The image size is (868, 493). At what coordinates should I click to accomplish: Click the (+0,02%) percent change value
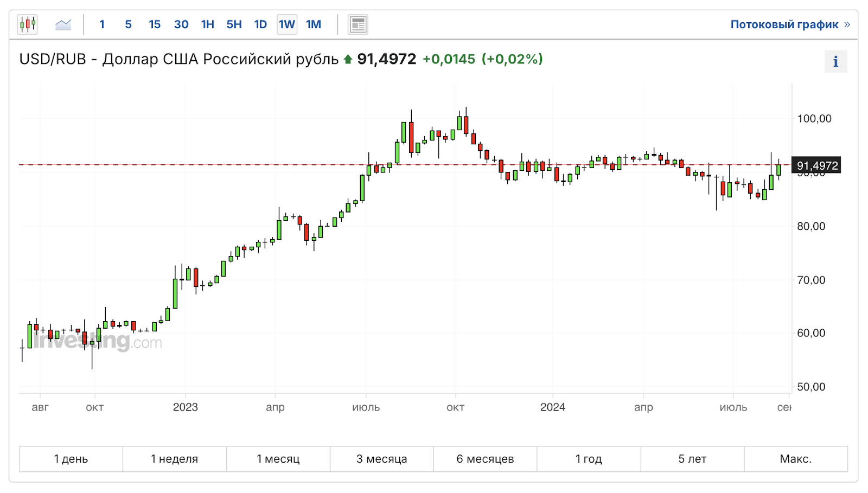coord(512,59)
